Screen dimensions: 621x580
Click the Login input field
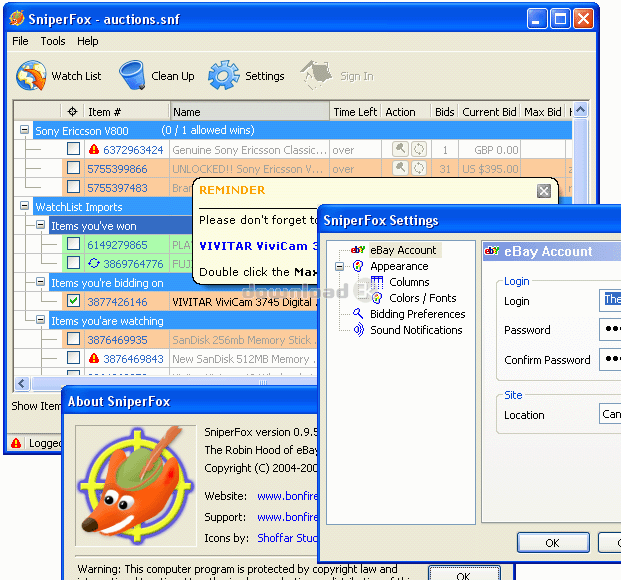click(x=610, y=300)
